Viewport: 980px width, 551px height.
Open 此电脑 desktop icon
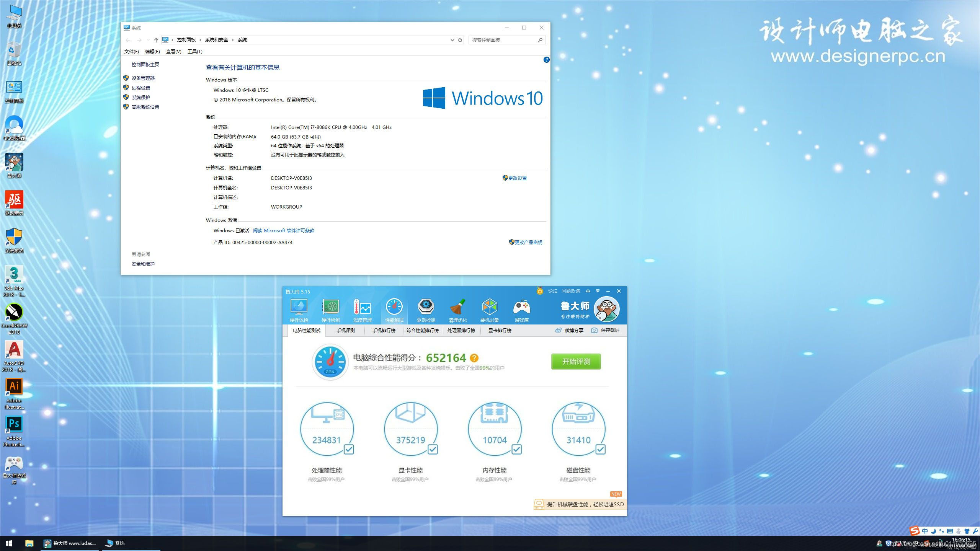point(14,16)
